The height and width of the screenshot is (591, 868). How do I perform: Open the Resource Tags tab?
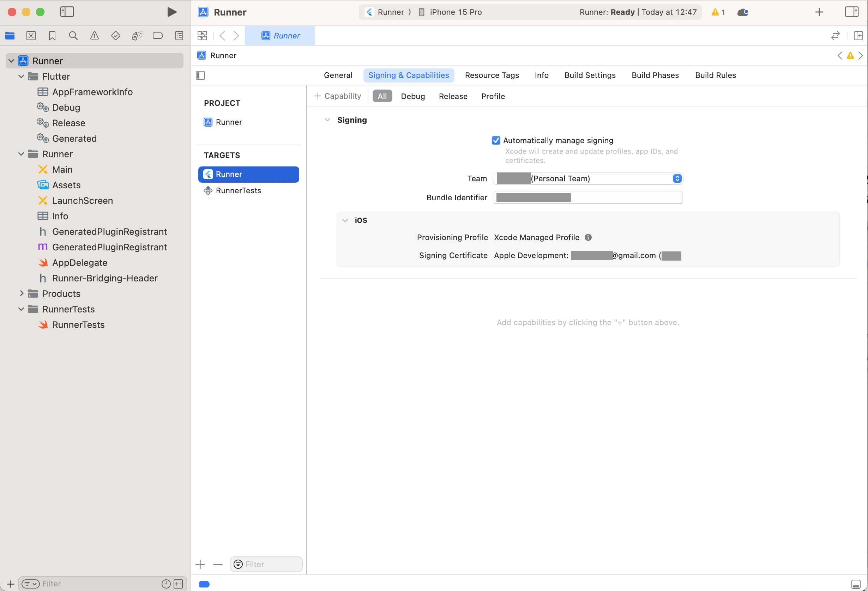[x=492, y=75]
